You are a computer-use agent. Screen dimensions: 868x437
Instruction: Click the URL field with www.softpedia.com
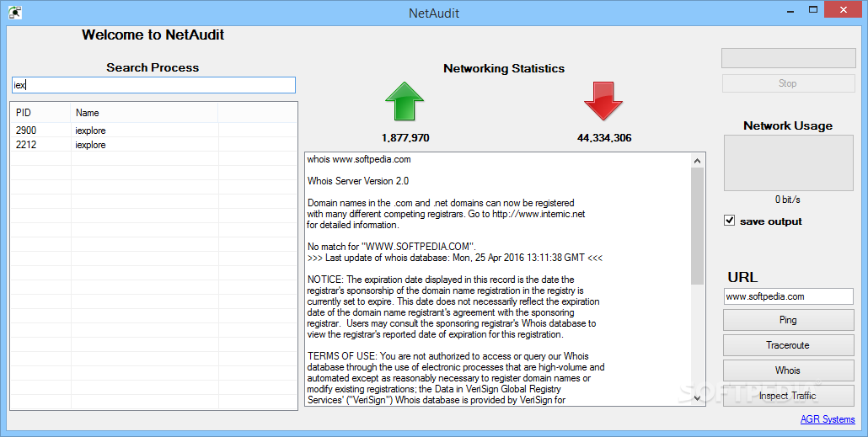point(788,296)
